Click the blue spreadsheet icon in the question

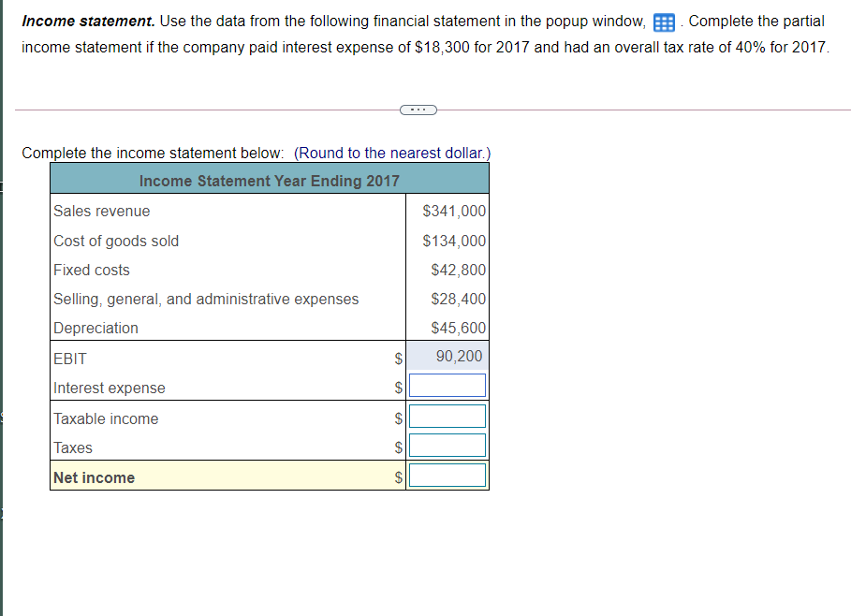[665, 22]
